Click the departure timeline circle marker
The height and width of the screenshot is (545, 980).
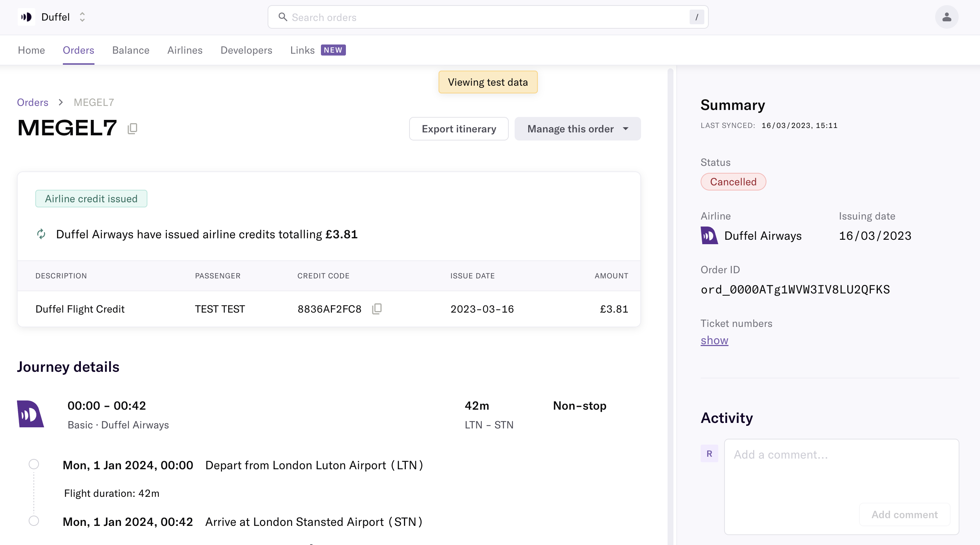(34, 465)
